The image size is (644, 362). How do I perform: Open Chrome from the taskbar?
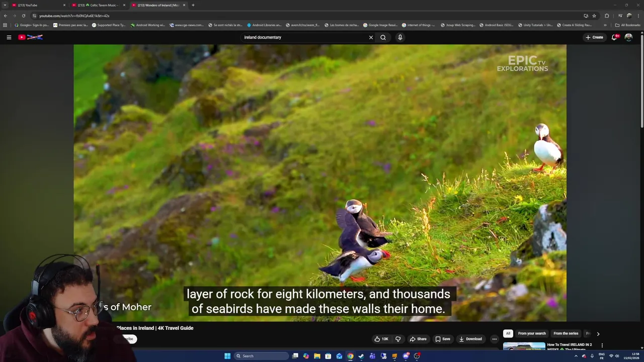[350, 356]
